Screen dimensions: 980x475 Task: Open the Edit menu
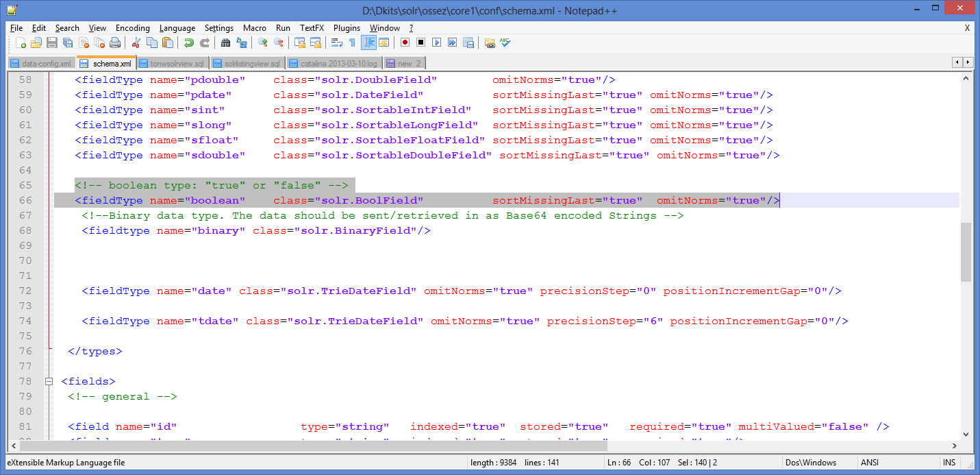(39, 28)
